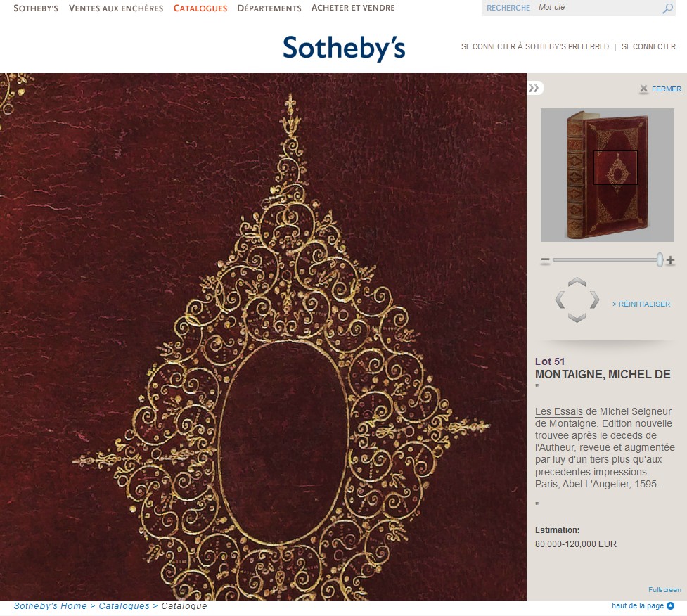
Task: Click the Se Connecter link
Action: click(648, 46)
